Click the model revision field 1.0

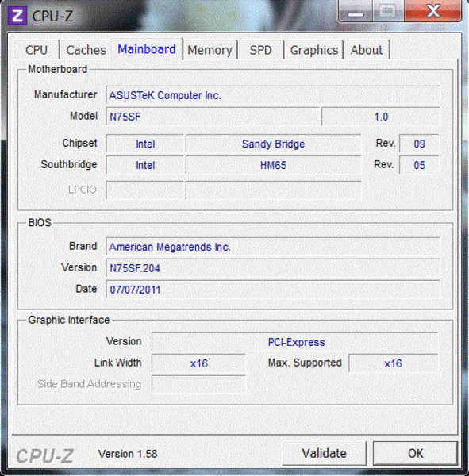click(381, 117)
